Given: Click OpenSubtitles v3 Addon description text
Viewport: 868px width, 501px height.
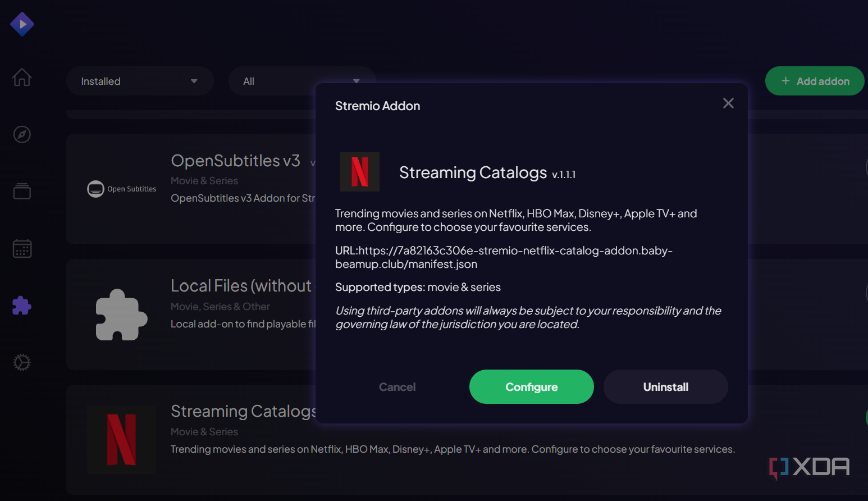Looking at the screenshot, I should 243,198.
